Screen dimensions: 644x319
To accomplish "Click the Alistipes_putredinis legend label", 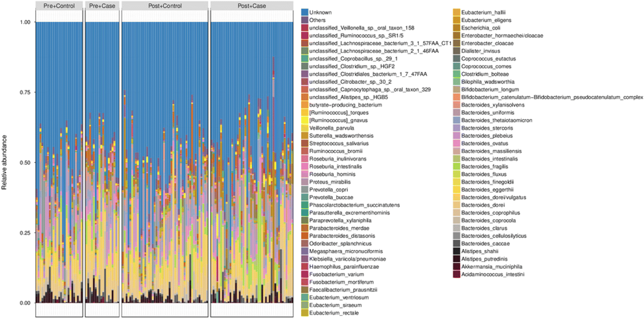I will (x=484, y=259).
